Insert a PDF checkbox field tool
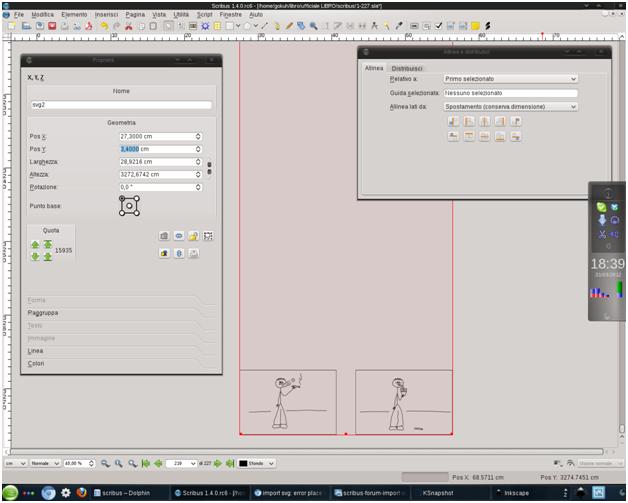The width and height of the screenshot is (628, 503). (x=439, y=26)
